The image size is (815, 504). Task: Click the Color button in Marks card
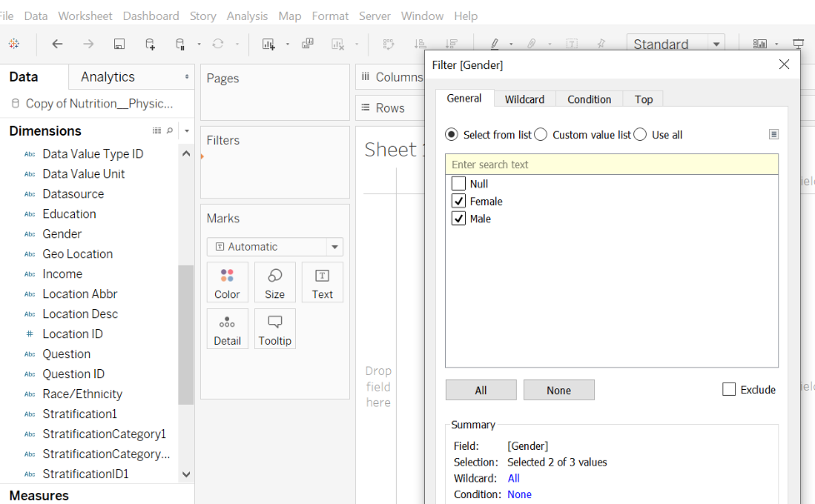coord(227,283)
